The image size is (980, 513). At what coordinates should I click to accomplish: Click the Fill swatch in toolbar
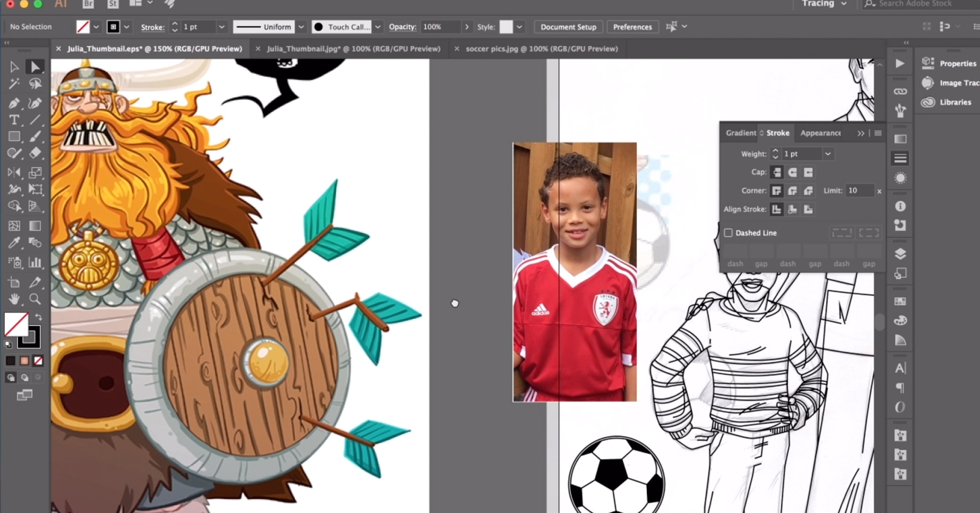[x=16, y=324]
